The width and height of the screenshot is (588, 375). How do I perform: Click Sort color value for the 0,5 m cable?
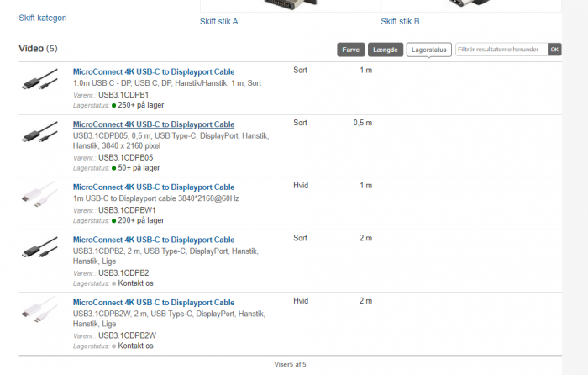click(x=301, y=123)
